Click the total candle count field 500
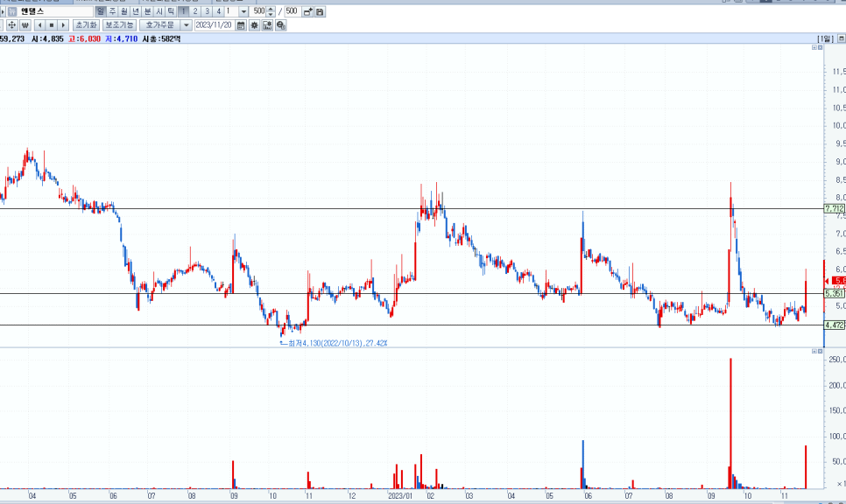The height and width of the screenshot is (504, 846). click(x=292, y=11)
